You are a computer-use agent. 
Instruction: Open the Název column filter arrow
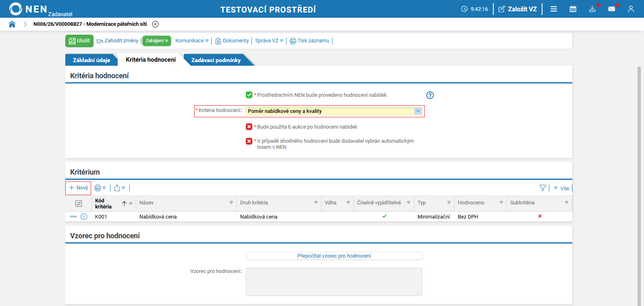tap(231, 203)
